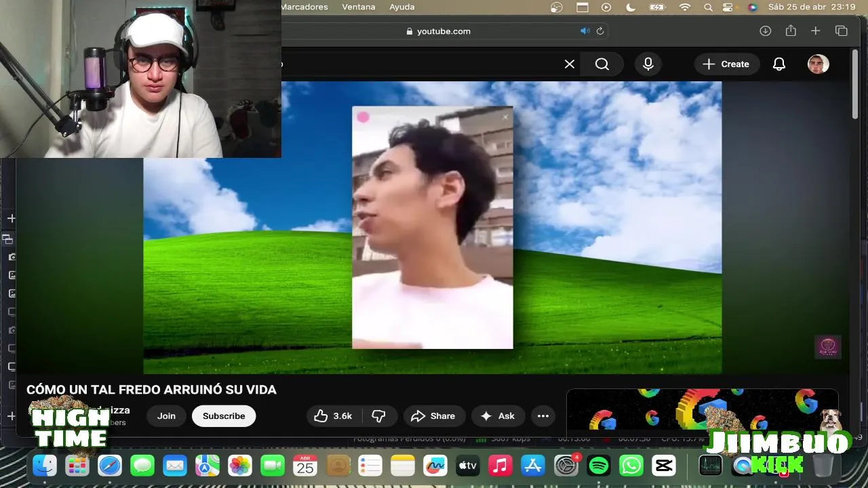The height and width of the screenshot is (488, 868).
Task: Open Spotify from the Dock
Action: [x=598, y=466]
